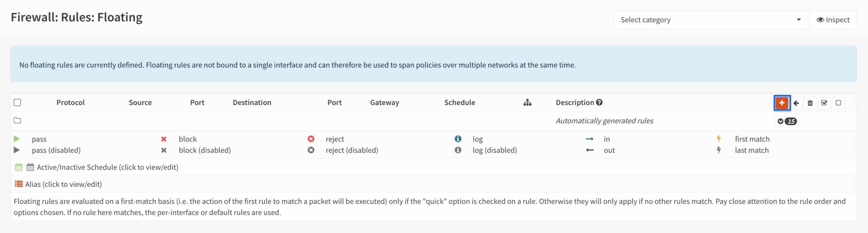Viewport: 868px width, 233px height.
Task: Click the category tree icon in the table header
Action: pos(527,102)
